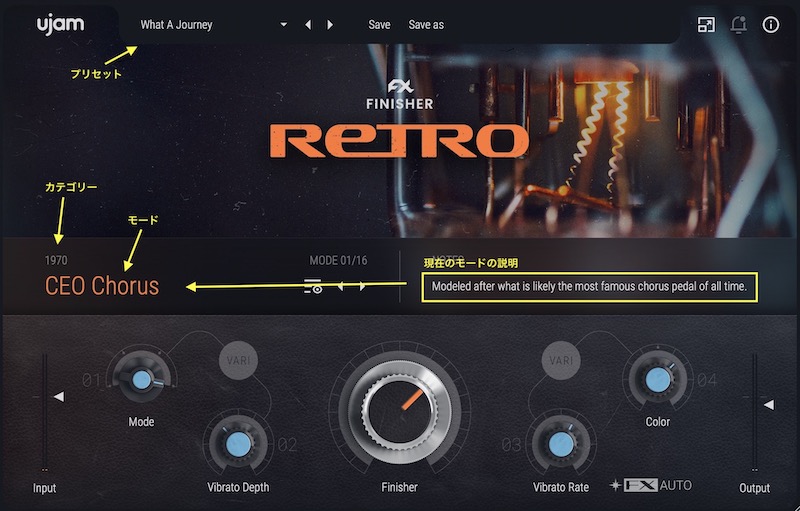The image size is (800, 511).
Task: Go to previous preset arrow
Action: (308, 24)
